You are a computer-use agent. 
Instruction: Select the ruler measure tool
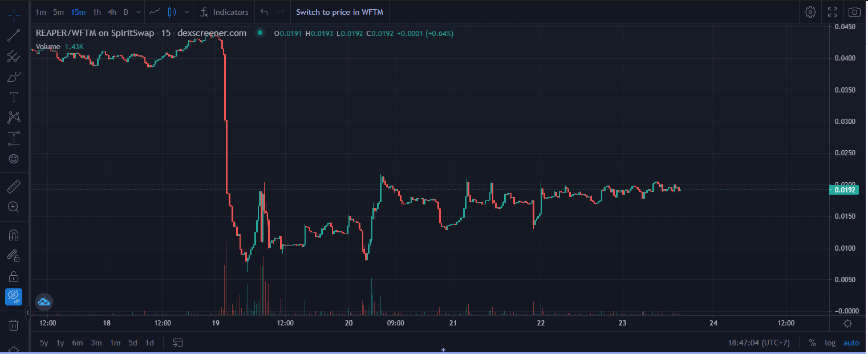(x=14, y=187)
